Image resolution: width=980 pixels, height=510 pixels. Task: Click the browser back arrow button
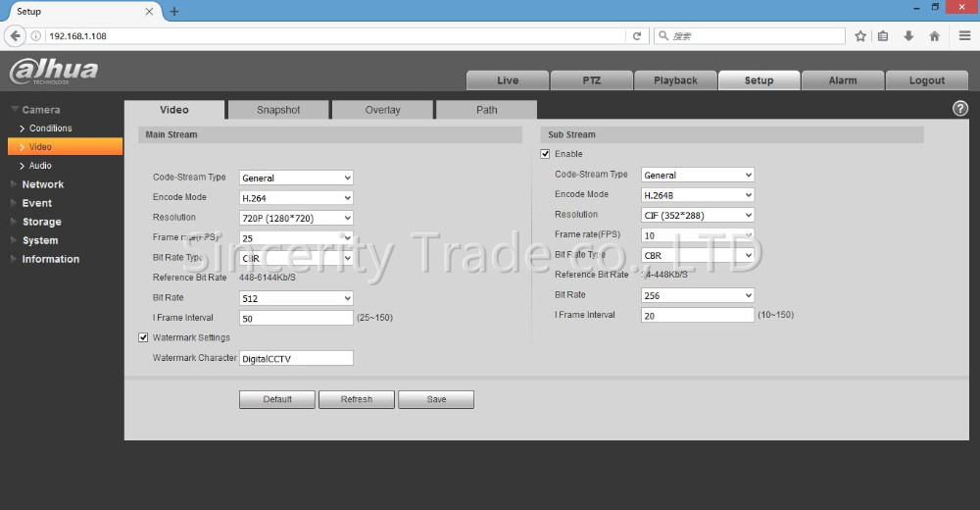tap(15, 36)
